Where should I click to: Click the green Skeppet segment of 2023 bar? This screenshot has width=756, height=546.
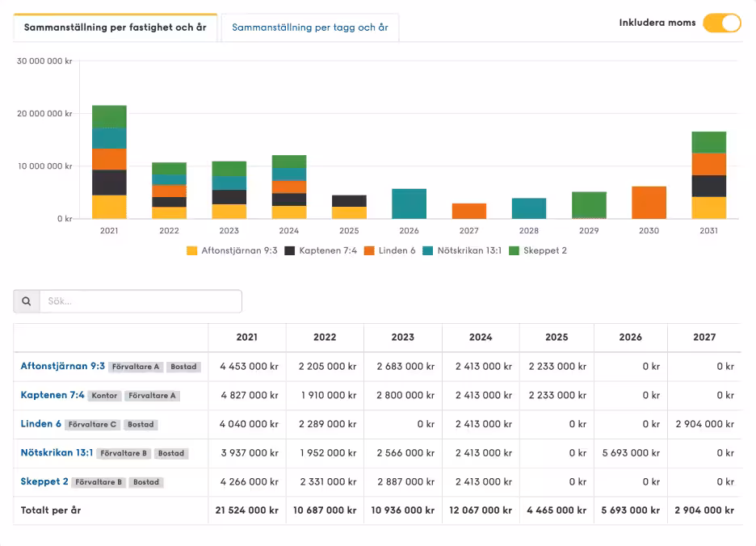point(229,169)
